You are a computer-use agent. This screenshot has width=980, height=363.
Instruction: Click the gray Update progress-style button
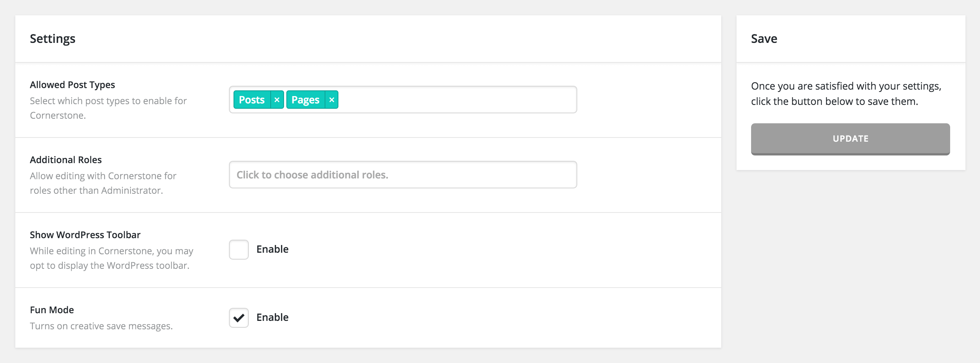click(x=850, y=139)
